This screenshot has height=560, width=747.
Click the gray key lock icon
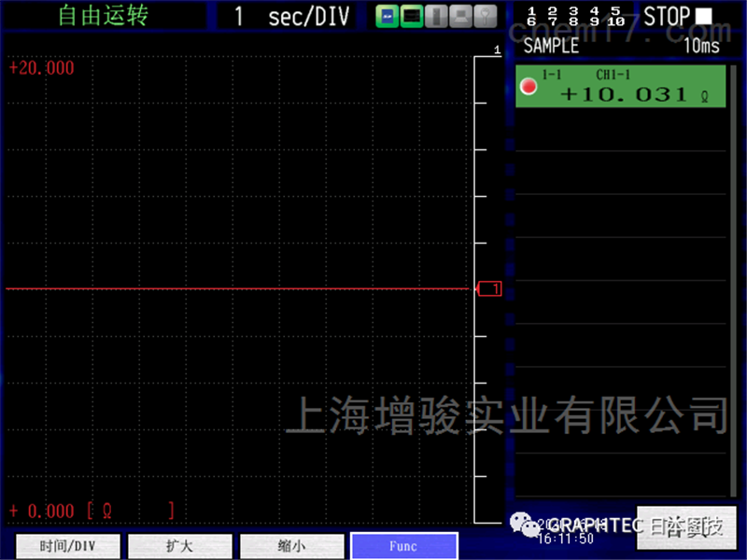click(x=486, y=17)
